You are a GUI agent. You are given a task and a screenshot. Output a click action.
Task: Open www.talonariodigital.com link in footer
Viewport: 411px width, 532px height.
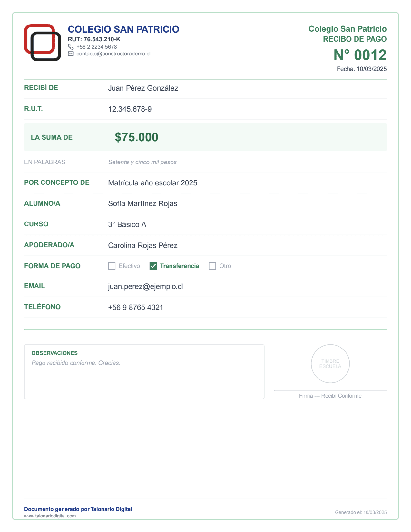click(50, 516)
